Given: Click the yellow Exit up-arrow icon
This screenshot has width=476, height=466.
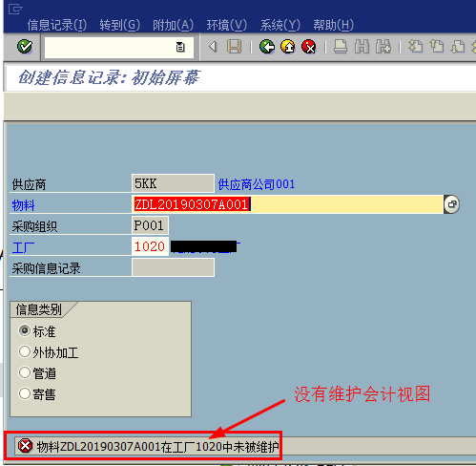Looking at the screenshot, I should 288,47.
